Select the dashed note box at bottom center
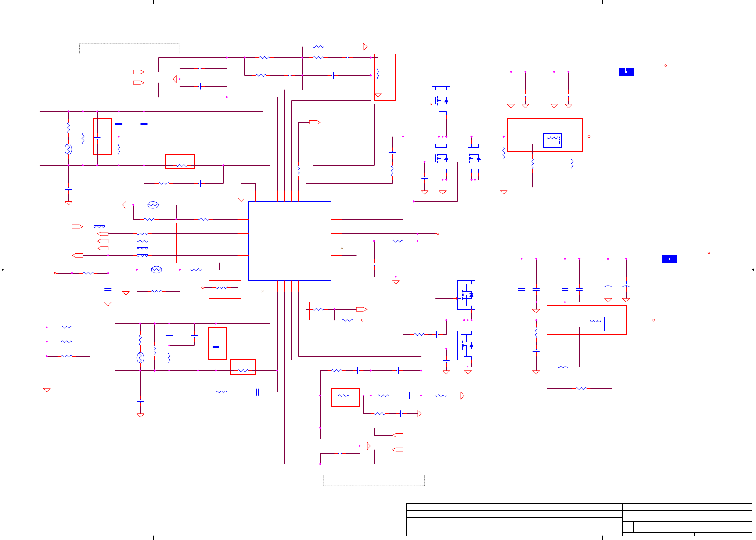The image size is (756, 540). (x=374, y=480)
